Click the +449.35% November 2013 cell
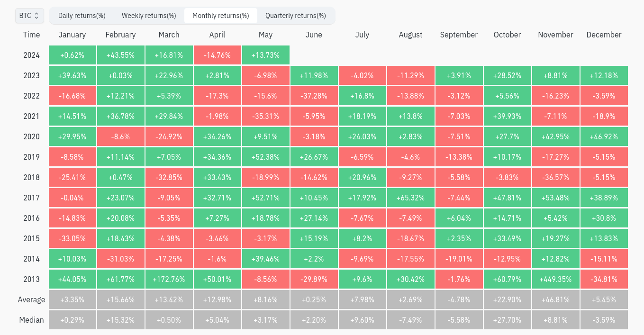 click(555, 279)
